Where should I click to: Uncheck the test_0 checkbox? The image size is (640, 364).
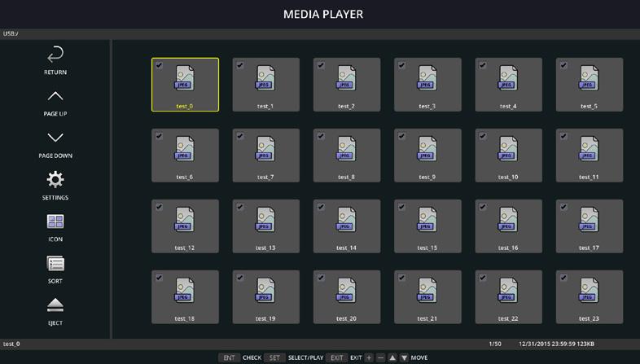pos(159,65)
